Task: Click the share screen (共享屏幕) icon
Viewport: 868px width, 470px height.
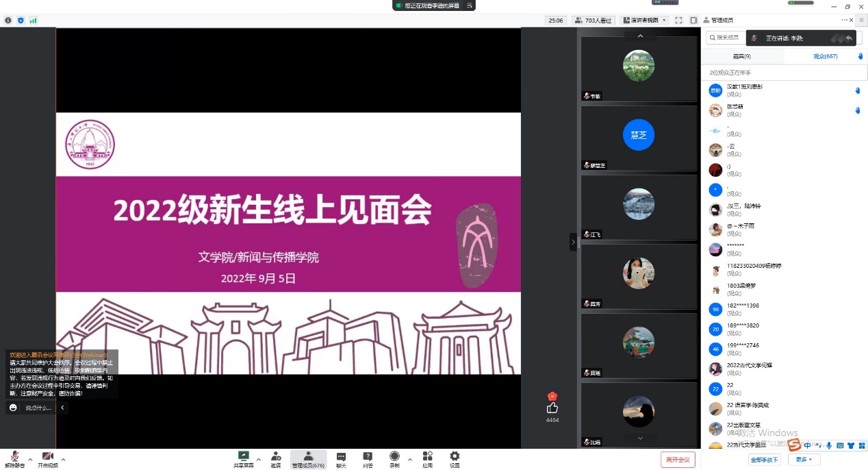Action: (243, 456)
